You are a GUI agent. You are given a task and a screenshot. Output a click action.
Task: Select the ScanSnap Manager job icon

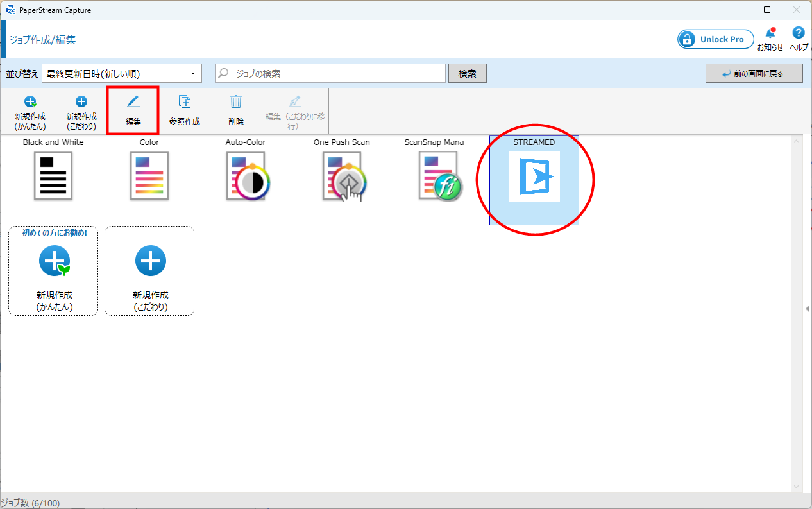438,175
